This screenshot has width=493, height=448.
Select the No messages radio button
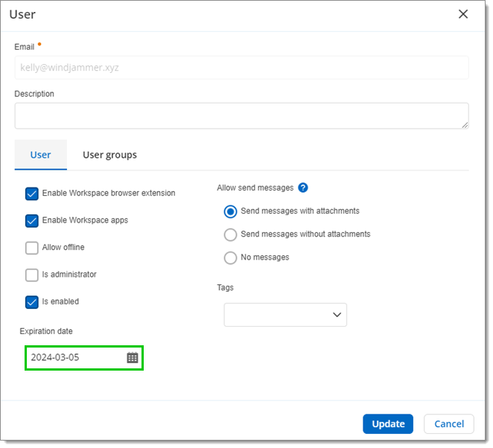tap(231, 257)
